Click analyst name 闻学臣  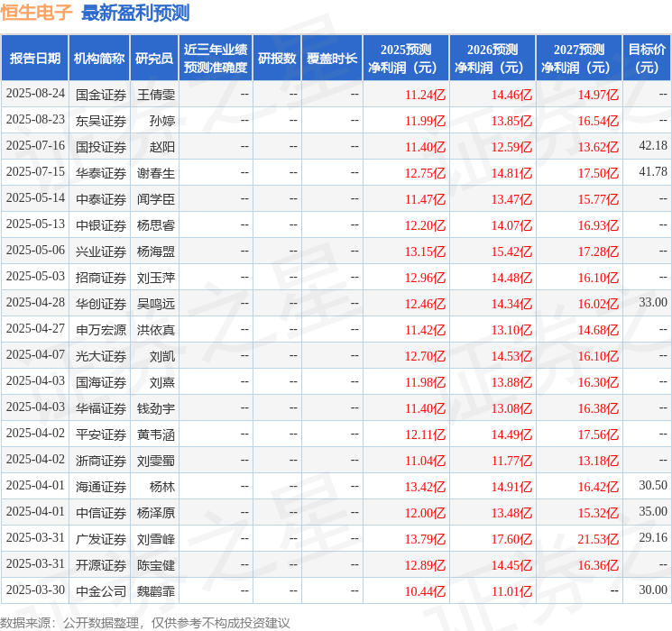[x=156, y=199]
